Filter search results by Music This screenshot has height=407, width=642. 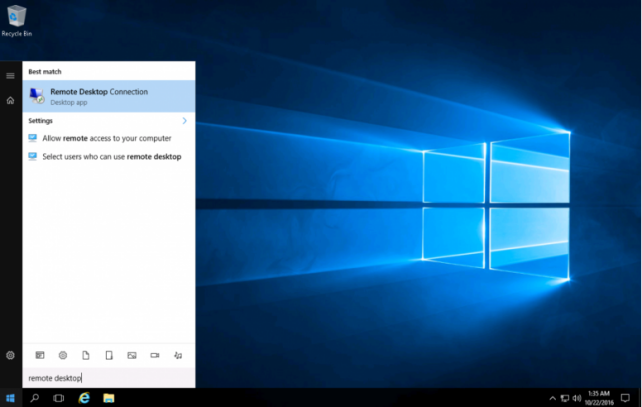coord(178,355)
